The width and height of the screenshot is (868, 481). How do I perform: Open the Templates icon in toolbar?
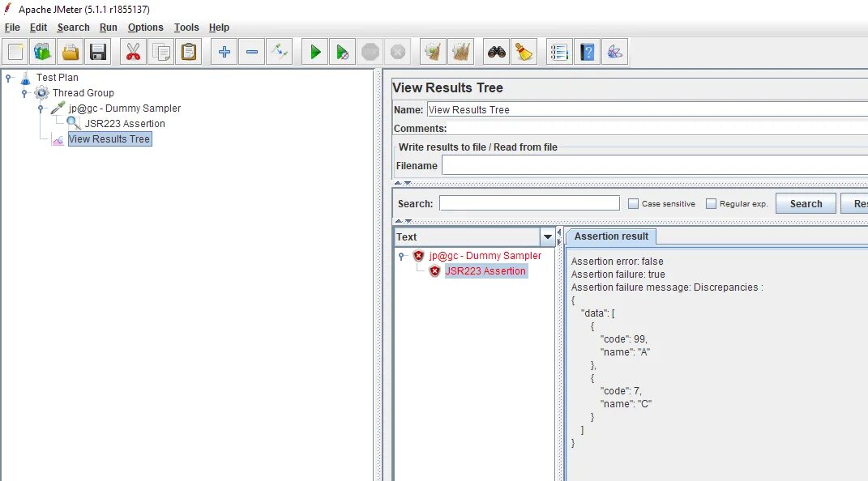click(x=43, y=52)
